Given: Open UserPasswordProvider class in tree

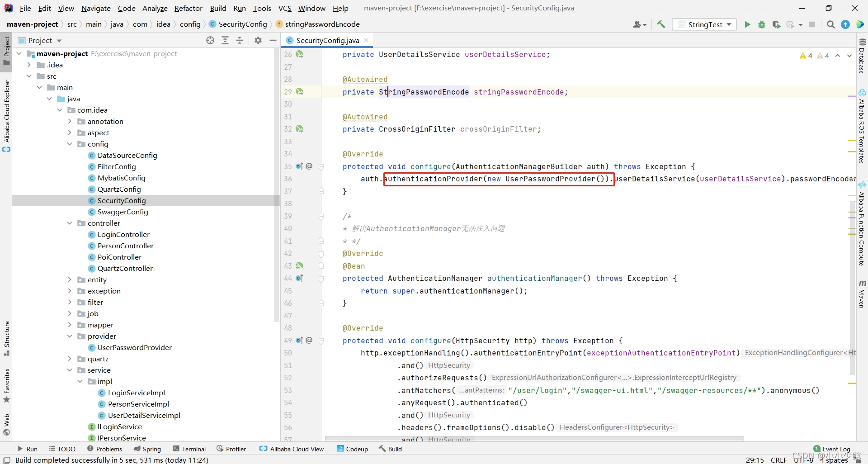Looking at the screenshot, I should 134,347.
